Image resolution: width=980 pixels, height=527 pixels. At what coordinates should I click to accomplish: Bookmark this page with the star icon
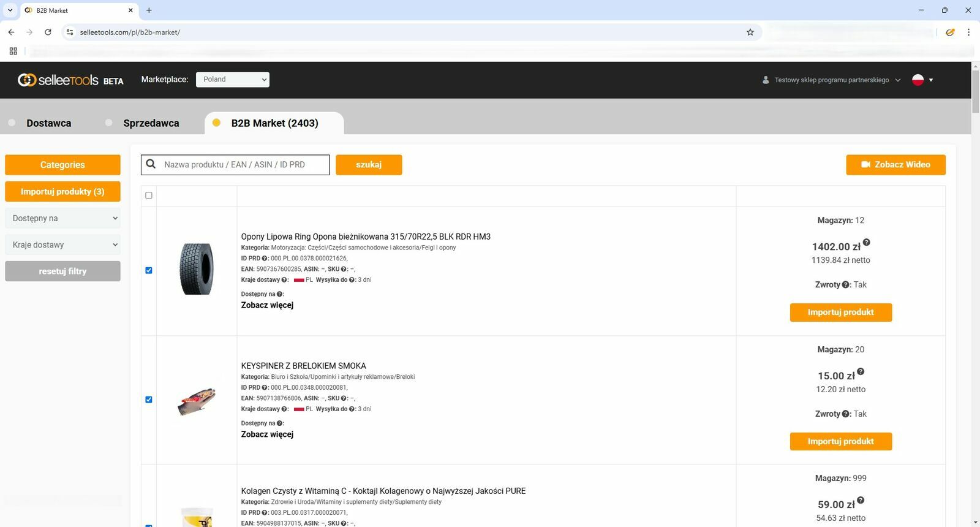coord(750,32)
